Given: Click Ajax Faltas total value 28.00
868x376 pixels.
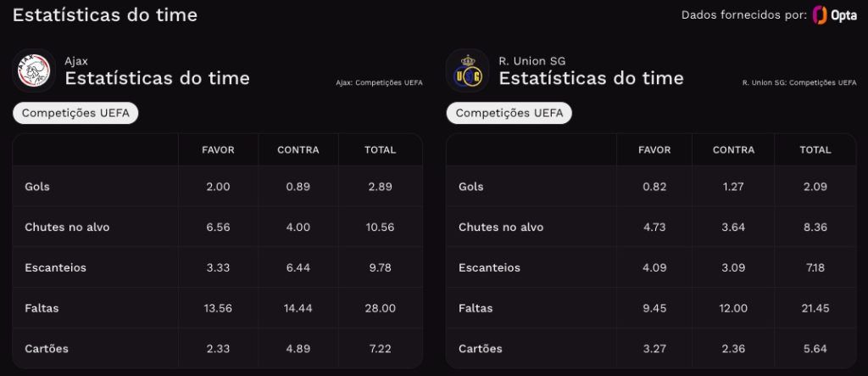Looking at the screenshot, I should 380,308.
